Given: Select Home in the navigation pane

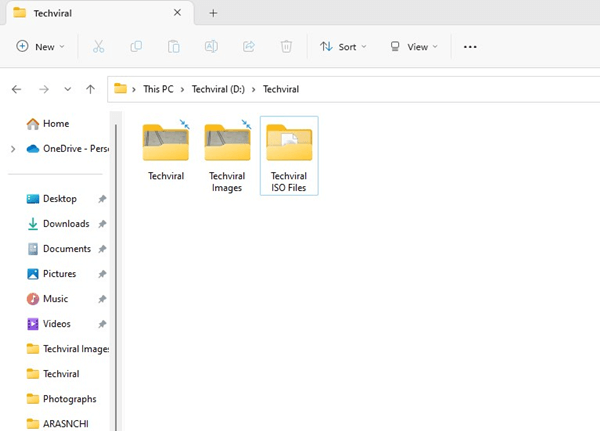Looking at the screenshot, I should coord(55,124).
